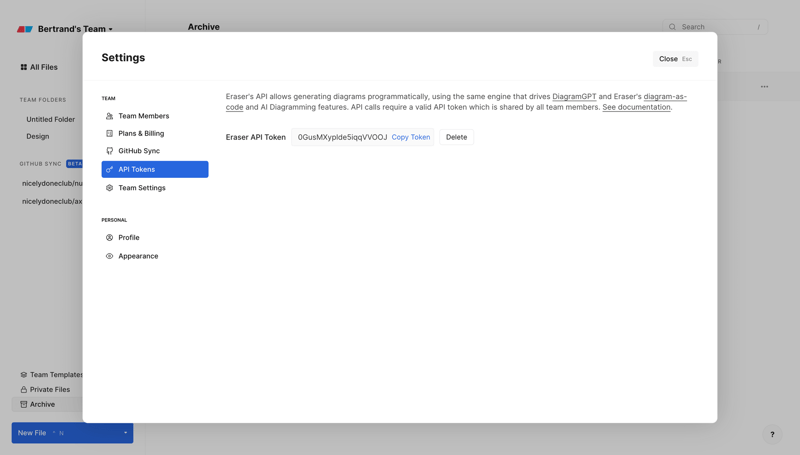Click the GitHub Sync octocat icon

(109, 150)
